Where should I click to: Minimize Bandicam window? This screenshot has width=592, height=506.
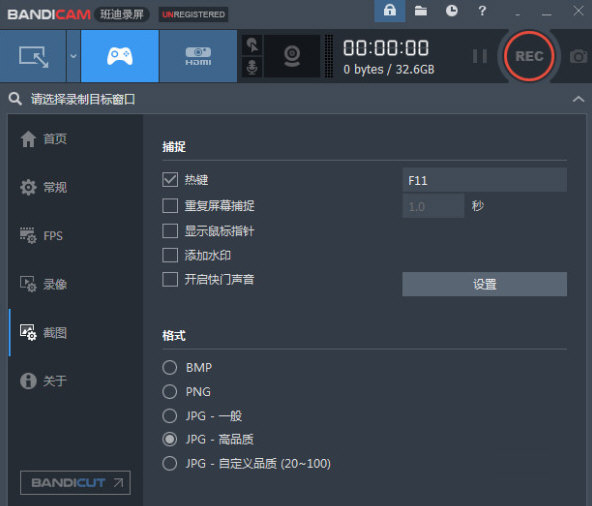(x=546, y=14)
